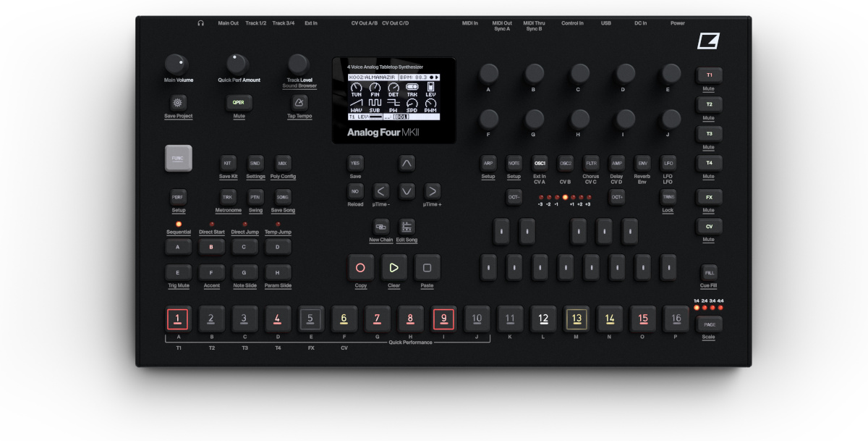Open the KIT menu
Screen dimensions: 868x441
coord(229,164)
